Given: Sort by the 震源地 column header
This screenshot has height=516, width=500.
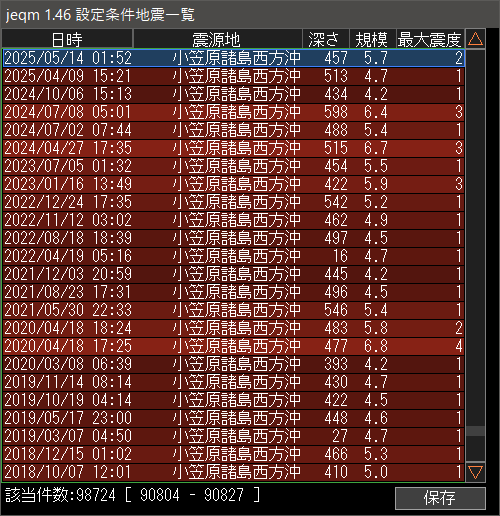Looking at the screenshot, I should coord(217,39).
